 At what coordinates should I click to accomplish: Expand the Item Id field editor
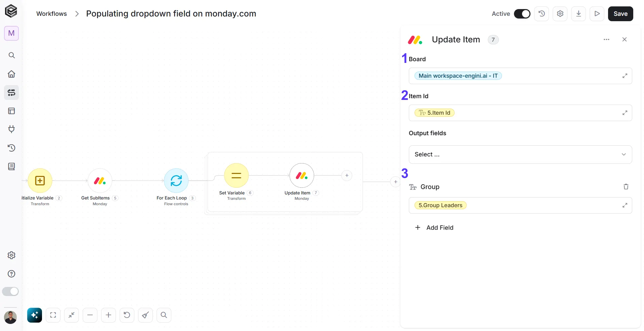625,113
